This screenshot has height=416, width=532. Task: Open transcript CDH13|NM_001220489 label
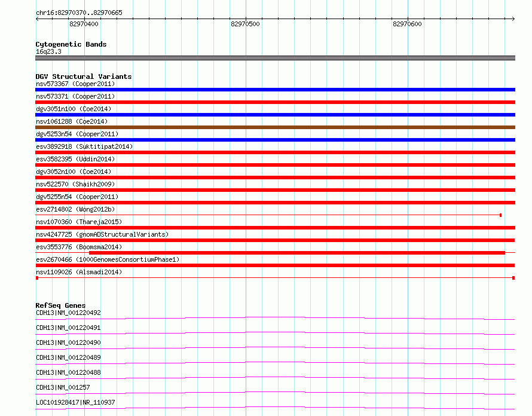pos(68,357)
